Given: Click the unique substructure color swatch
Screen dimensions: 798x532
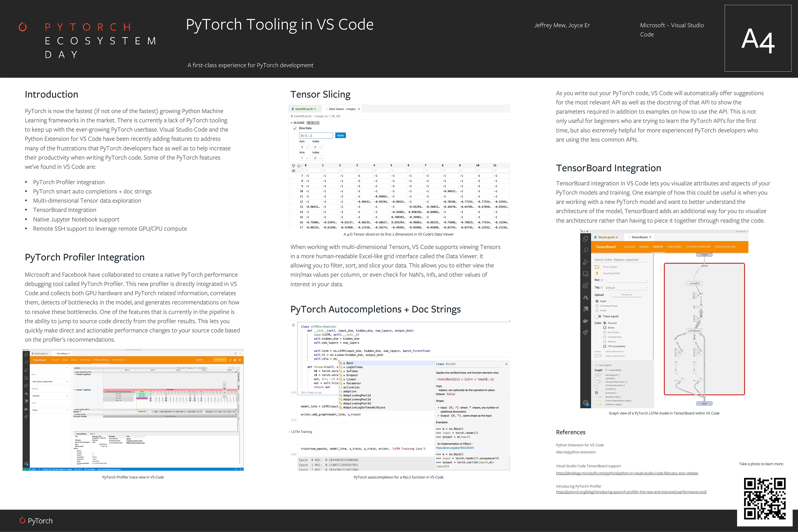Looking at the screenshot, I should click(598, 356).
